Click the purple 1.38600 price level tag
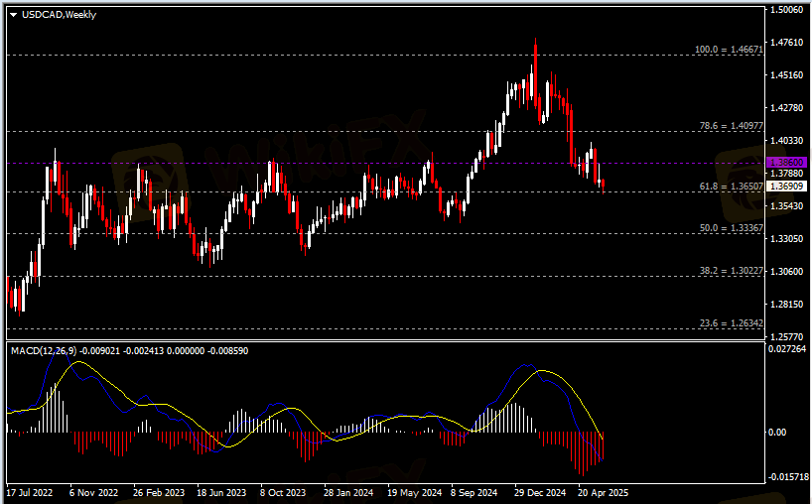This screenshot has height=504, width=812. (x=786, y=163)
